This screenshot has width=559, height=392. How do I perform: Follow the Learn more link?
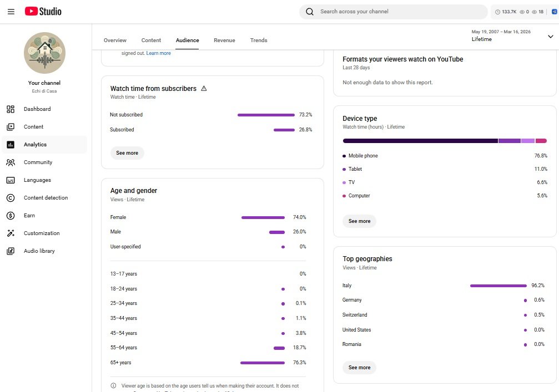coord(159,53)
